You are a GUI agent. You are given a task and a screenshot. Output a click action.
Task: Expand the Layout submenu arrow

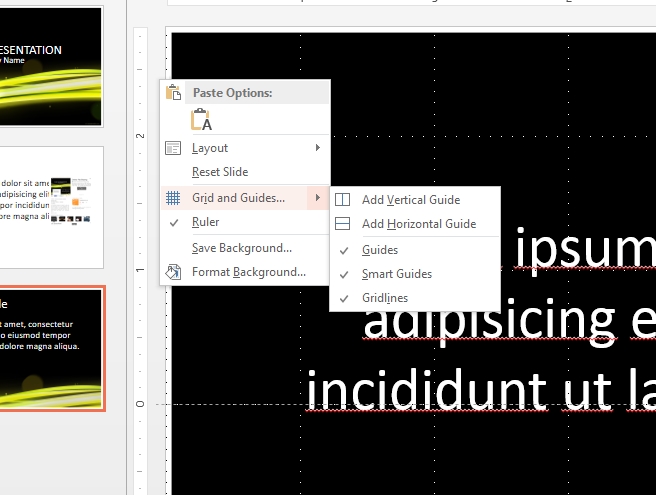(x=318, y=148)
